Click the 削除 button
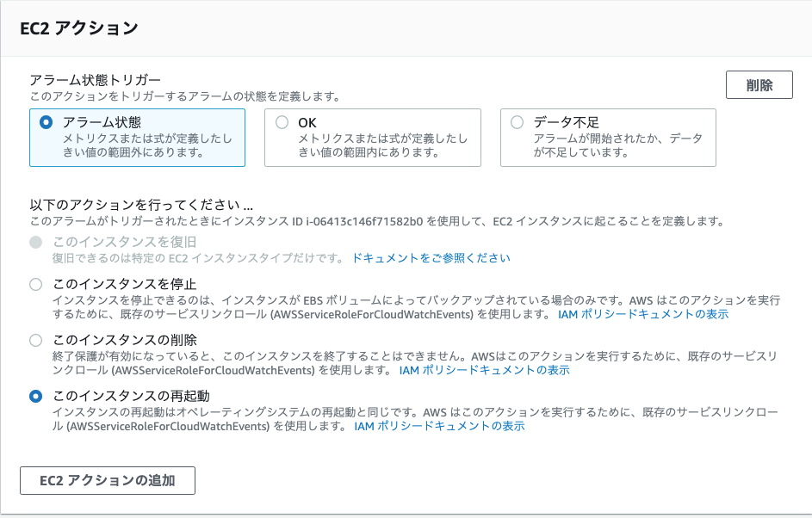Screen dimensions: 812x518 click(x=759, y=85)
